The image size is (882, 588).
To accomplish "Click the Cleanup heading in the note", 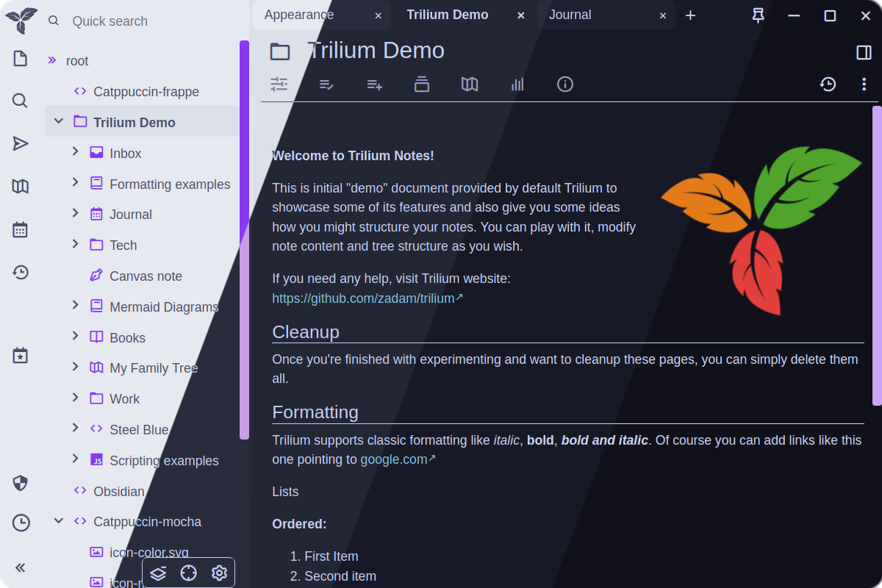I will [x=306, y=332].
